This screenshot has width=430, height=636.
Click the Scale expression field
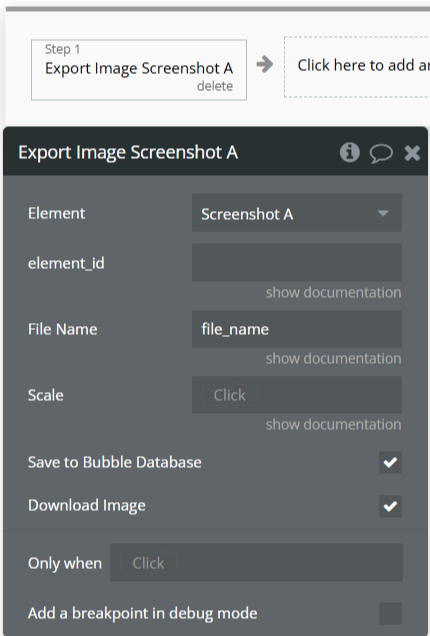[297, 395]
